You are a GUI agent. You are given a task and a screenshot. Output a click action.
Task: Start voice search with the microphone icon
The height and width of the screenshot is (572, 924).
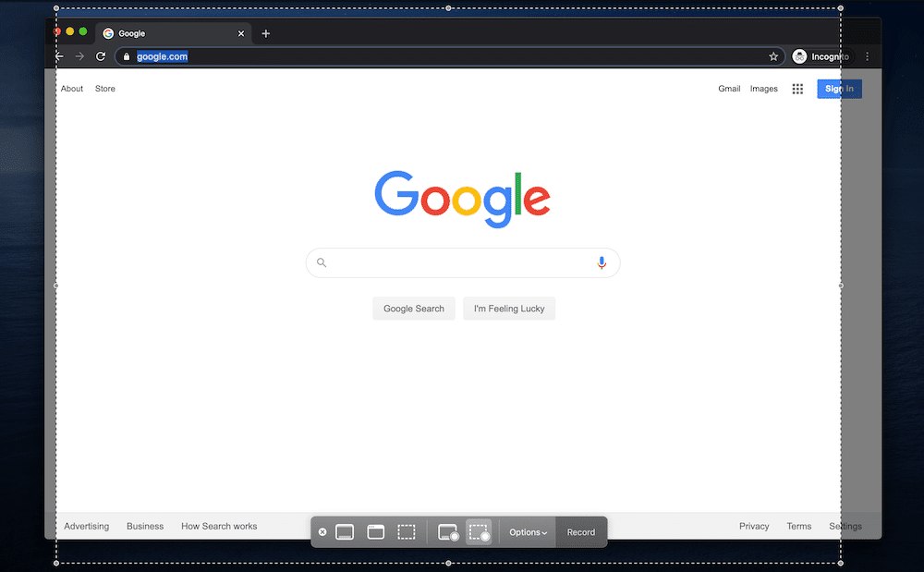point(602,262)
